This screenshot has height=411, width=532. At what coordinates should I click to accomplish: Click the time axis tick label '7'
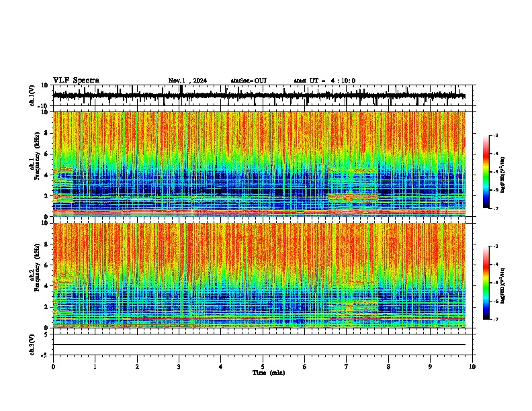coord(347,367)
